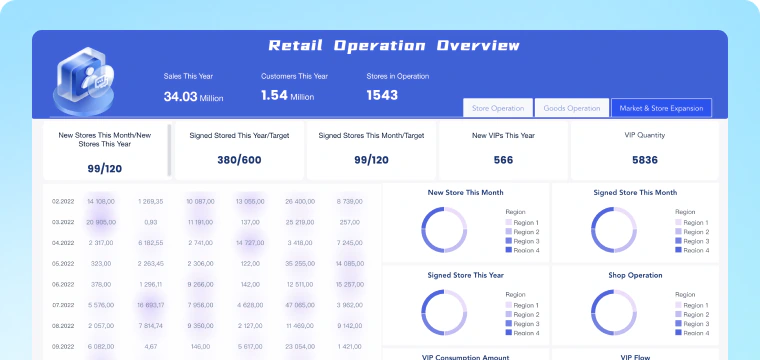
Task: Select Market & Store Expansion tab
Action: [x=661, y=108]
